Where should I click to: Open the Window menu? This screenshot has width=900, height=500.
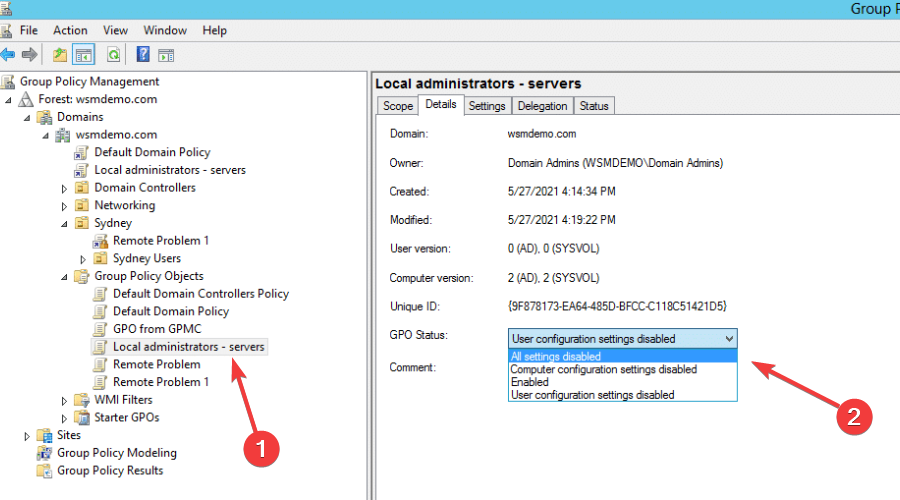click(165, 30)
